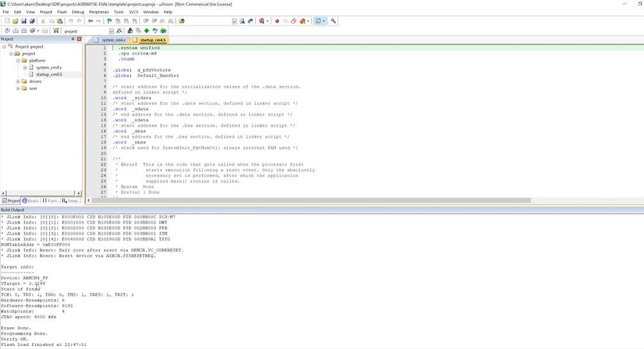Screen dimensions: 644x349
Task: Open the find text combo box arrow
Action: [x=234, y=21]
